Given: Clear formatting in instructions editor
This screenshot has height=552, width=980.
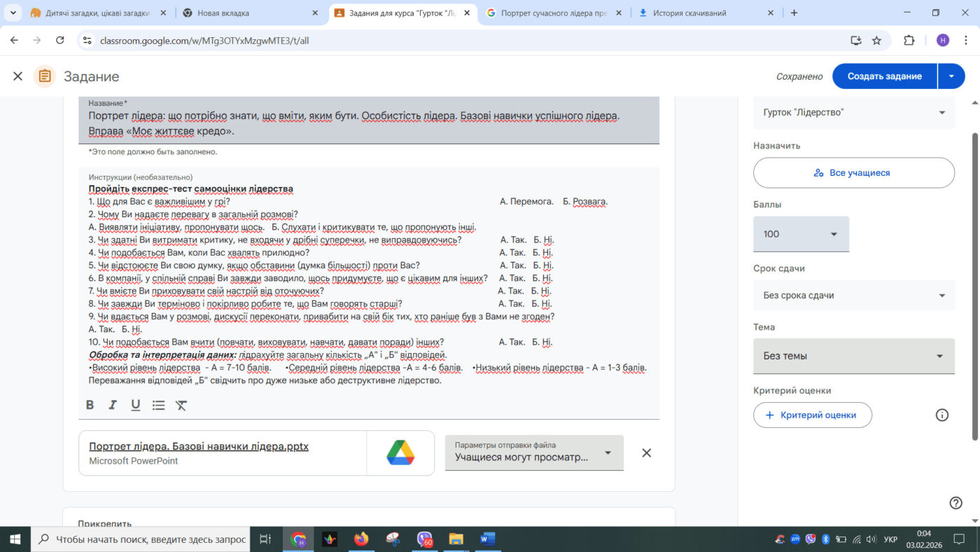Looking at the screenshot, I should [181, 405].
